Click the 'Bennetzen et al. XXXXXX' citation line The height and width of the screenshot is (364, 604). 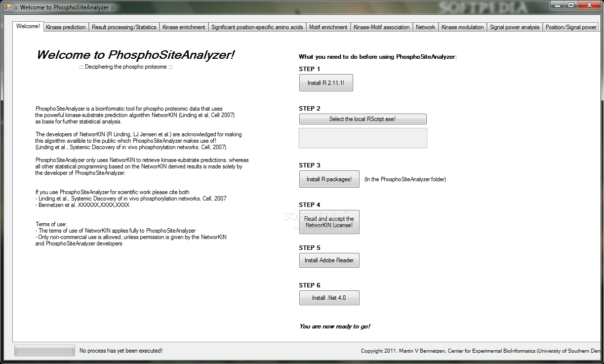tap(82, 205)
